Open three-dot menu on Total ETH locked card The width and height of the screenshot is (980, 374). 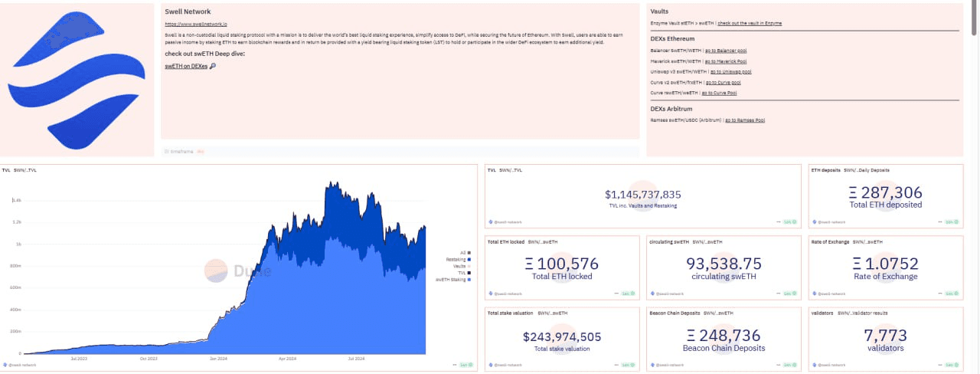click(616, 294)
